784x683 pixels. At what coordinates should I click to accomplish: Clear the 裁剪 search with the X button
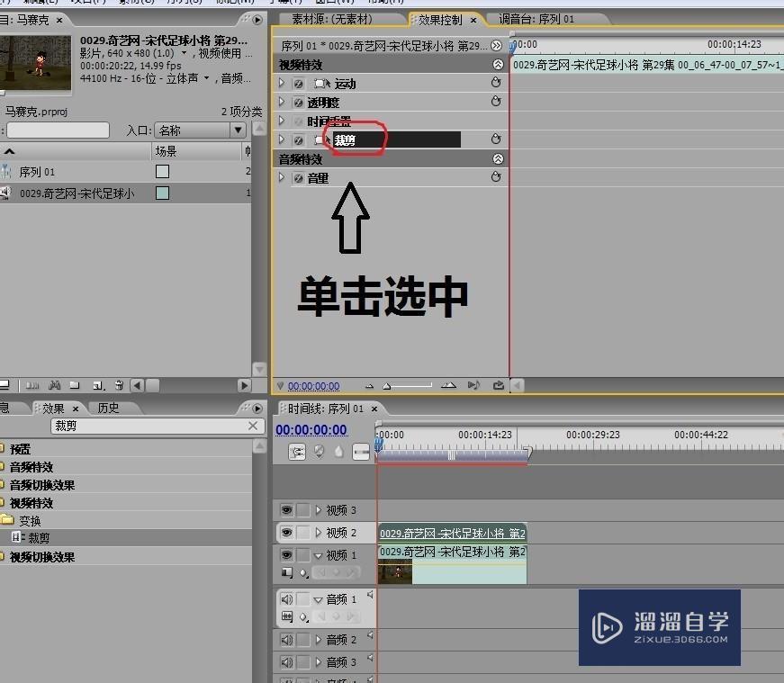point(254,426)
